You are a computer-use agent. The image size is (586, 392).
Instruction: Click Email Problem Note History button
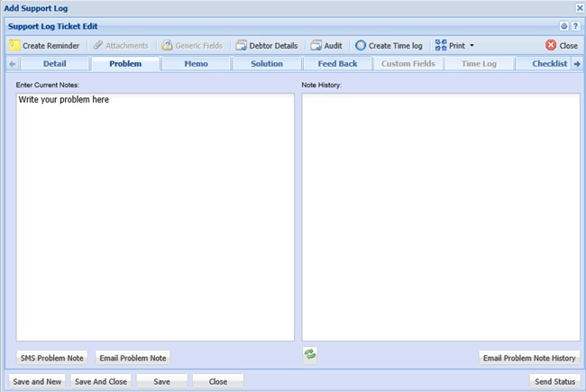529,358
